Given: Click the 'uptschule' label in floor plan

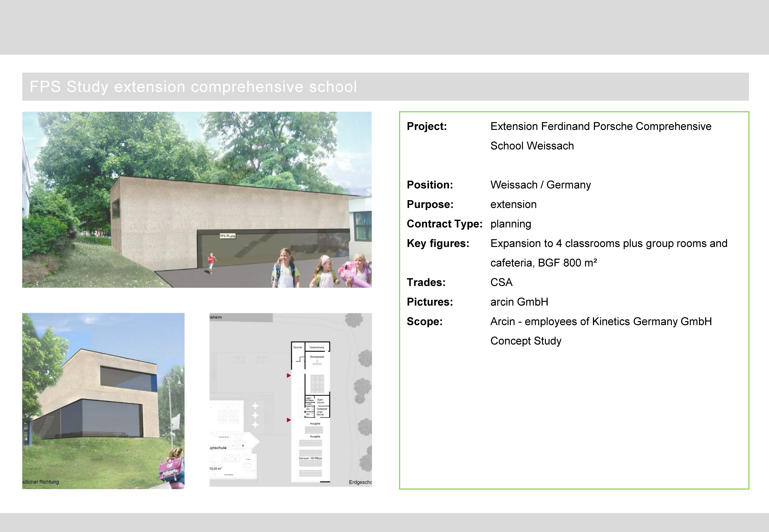Looking at the screenshot, I should tap(218, 448).
